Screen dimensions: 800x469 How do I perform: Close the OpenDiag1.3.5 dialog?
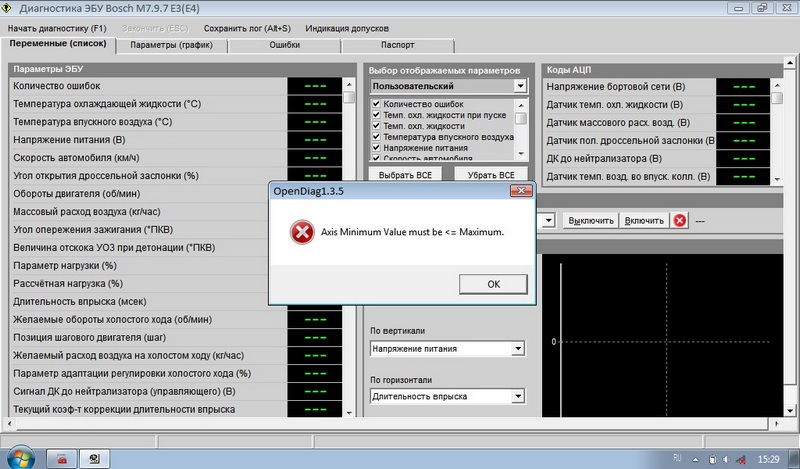point(521,191)
